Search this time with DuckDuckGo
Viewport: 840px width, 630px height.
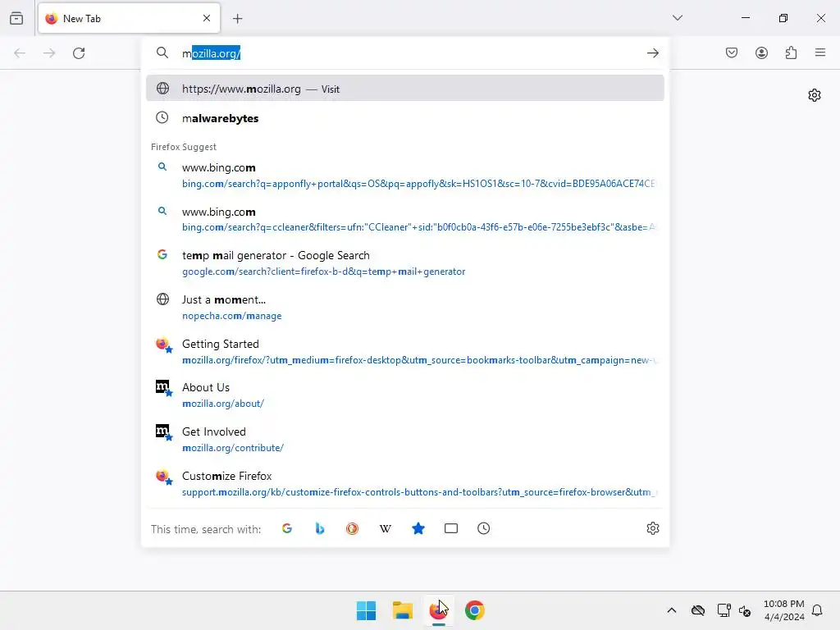coord(353,529)
